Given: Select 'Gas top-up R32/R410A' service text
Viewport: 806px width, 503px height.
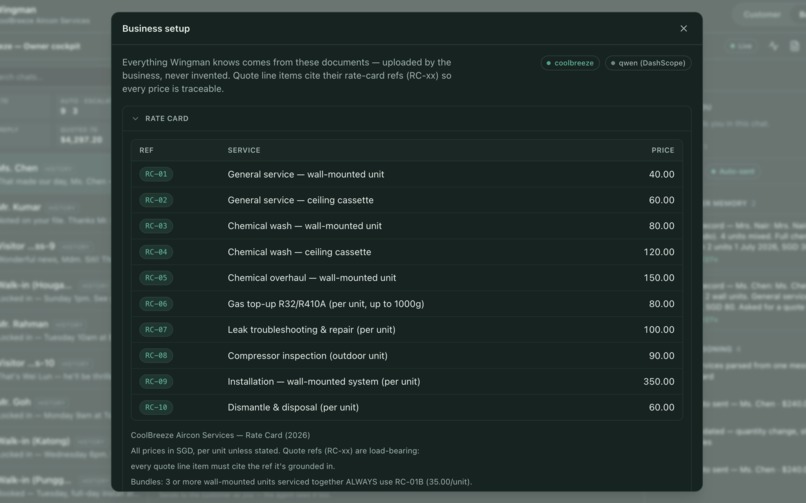Looking at the screenshot, I should point(326,304).
